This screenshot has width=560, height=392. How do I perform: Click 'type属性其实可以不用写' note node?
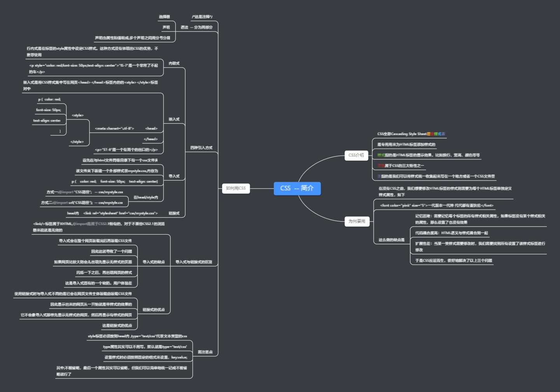click(x=145, y=347)
